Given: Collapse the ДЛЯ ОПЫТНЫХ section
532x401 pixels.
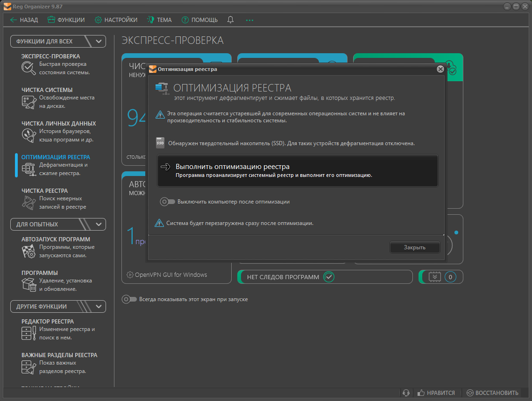Looking at the screenshot, I should click(99, 225).
